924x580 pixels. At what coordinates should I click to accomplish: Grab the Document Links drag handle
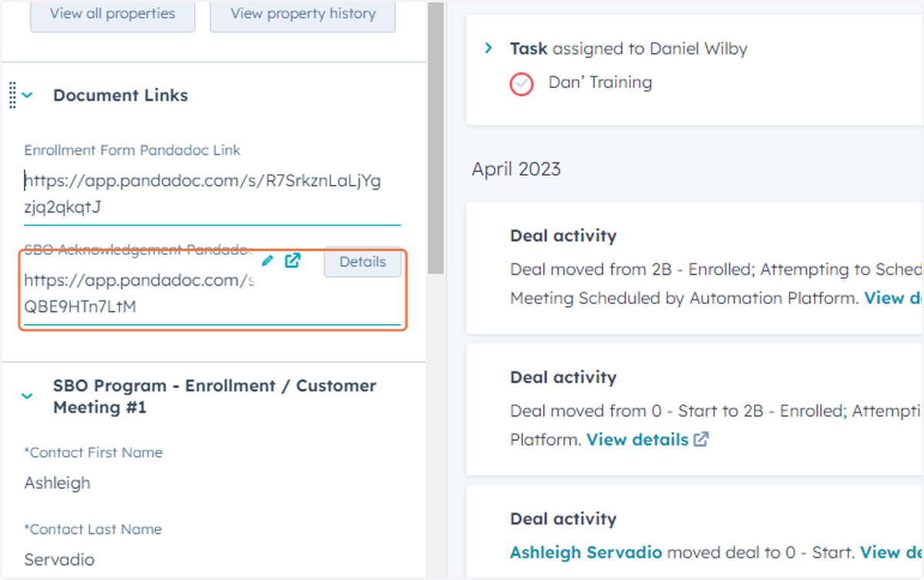point(12,95)
